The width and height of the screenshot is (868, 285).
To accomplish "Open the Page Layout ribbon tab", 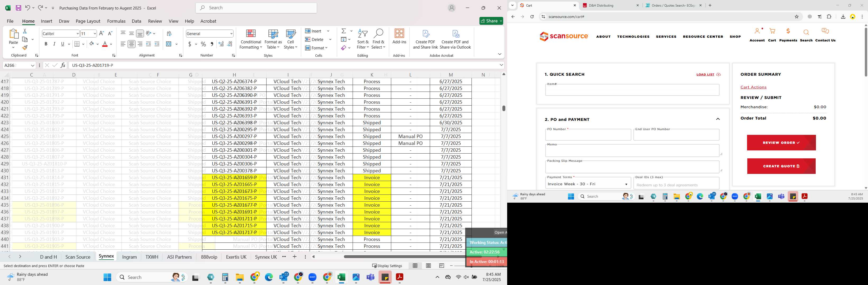I will tap(88, 21).
